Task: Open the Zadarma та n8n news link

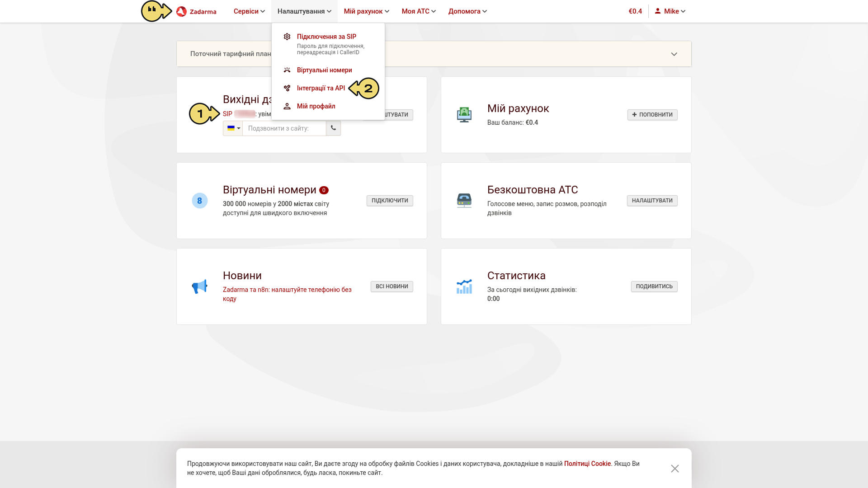Action: pyautogui.click(x=287, y=294)
